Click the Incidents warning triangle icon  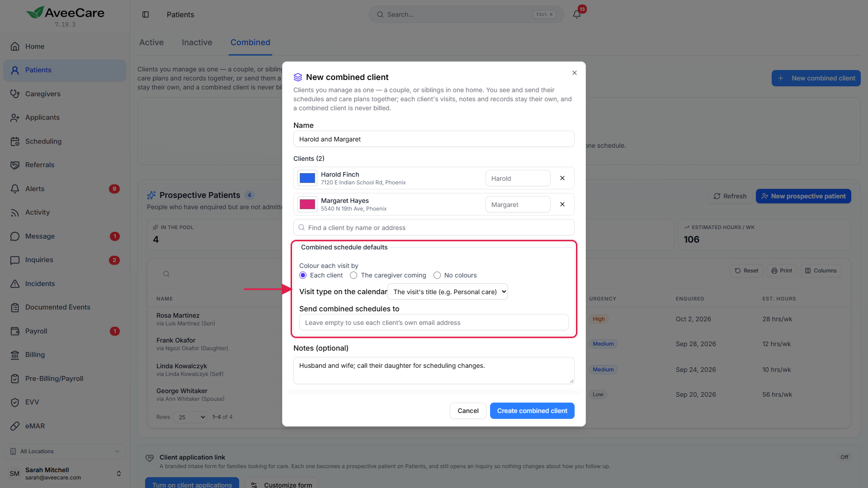tap(15, 284)
